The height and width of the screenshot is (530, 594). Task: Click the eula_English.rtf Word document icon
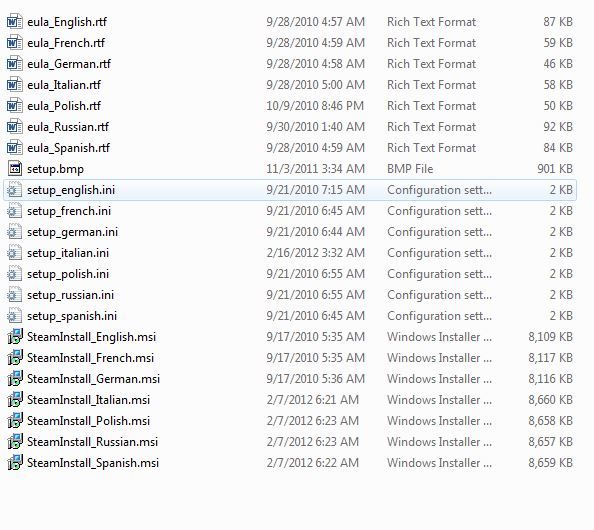tap(14, 22)
